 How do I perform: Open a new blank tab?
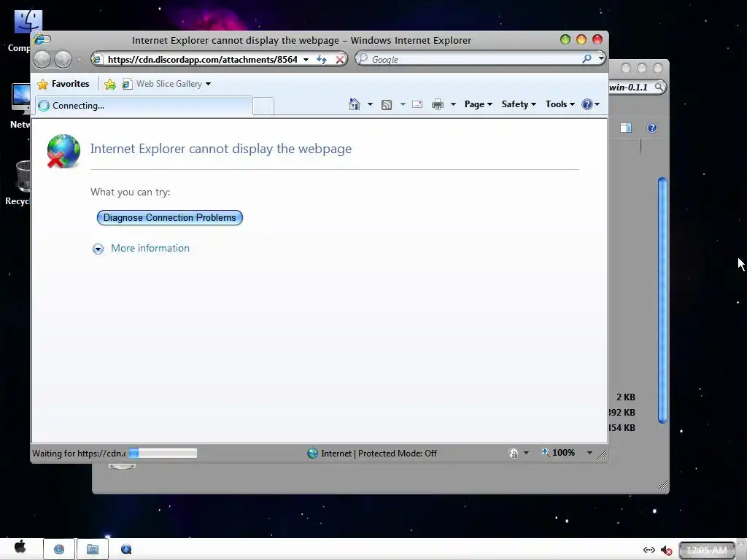pos(263,106)
